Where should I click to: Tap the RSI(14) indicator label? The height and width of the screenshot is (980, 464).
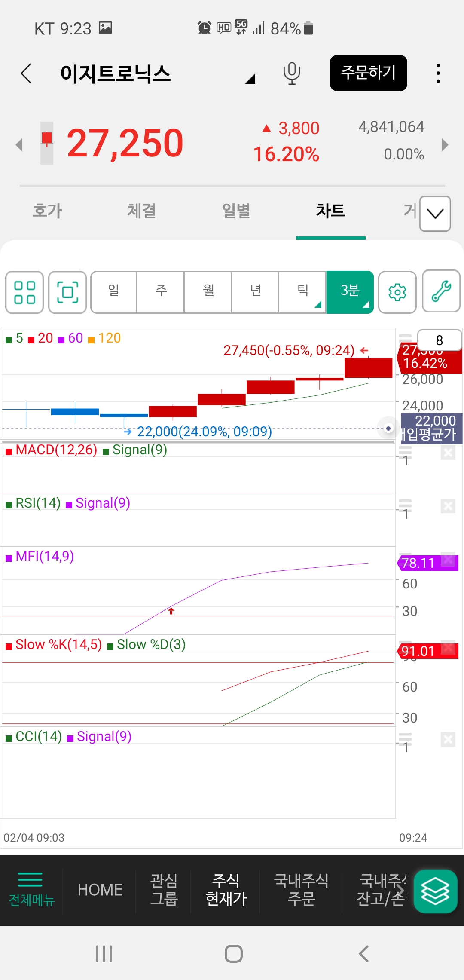pyautogui.click(x=38, y=503)
